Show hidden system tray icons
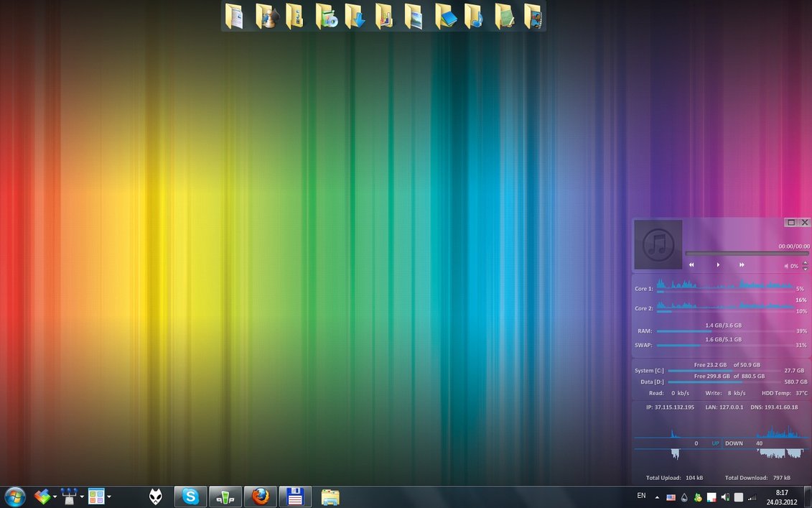 (656, 497)
